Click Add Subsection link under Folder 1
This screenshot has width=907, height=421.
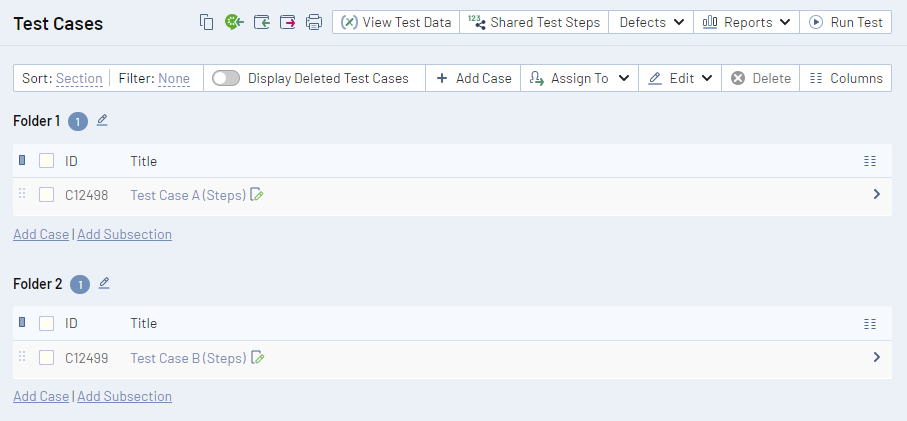(124, 234)
